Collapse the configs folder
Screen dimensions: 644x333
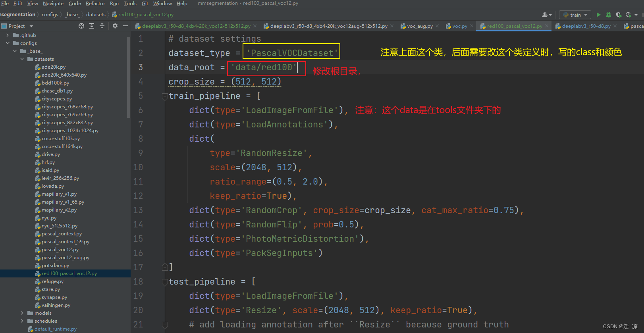[8, 43]
